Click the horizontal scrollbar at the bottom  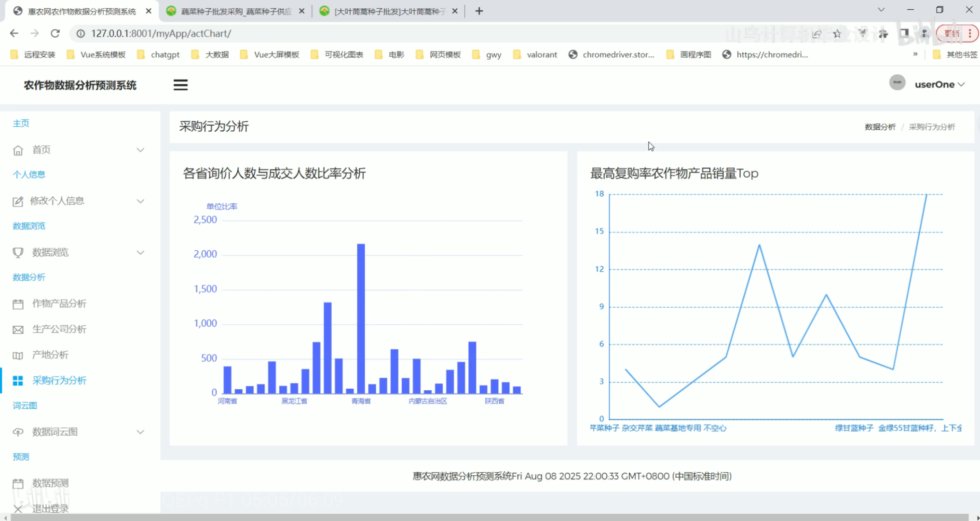[489, 517]
